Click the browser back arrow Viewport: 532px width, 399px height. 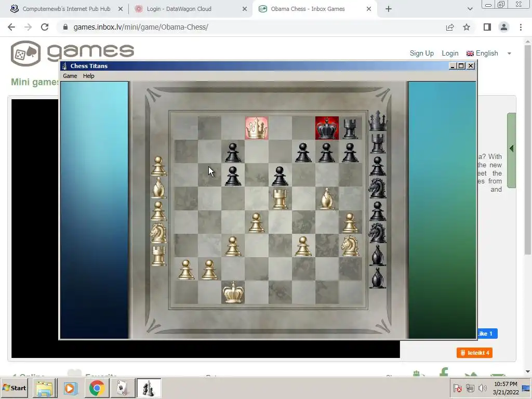11,27
